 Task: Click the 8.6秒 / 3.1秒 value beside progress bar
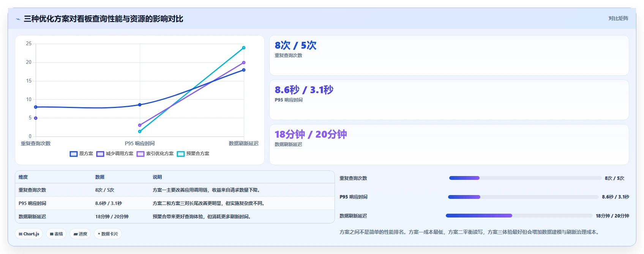click(616, 197)
